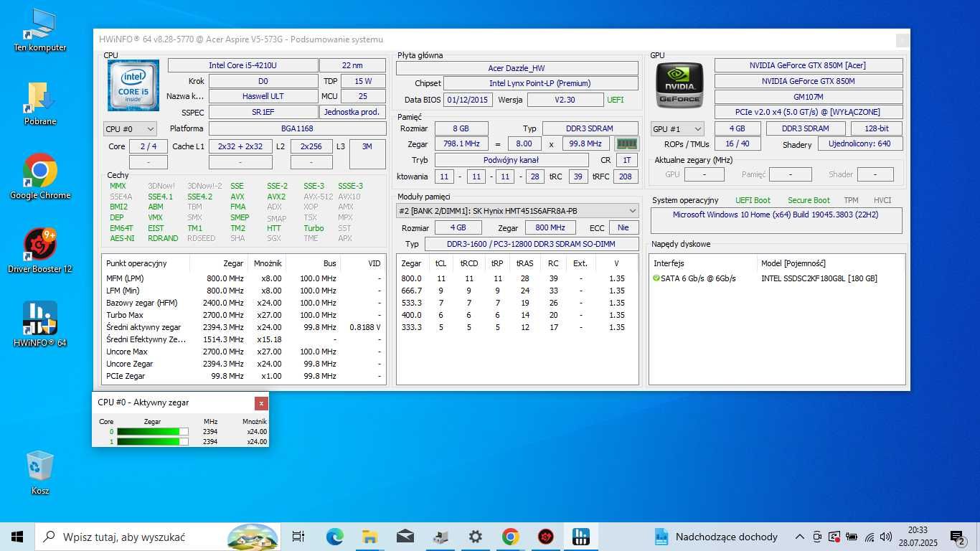Click the memory module icon beside 99.8 MHz
This screenshot has height=551, width=980.
627,143
